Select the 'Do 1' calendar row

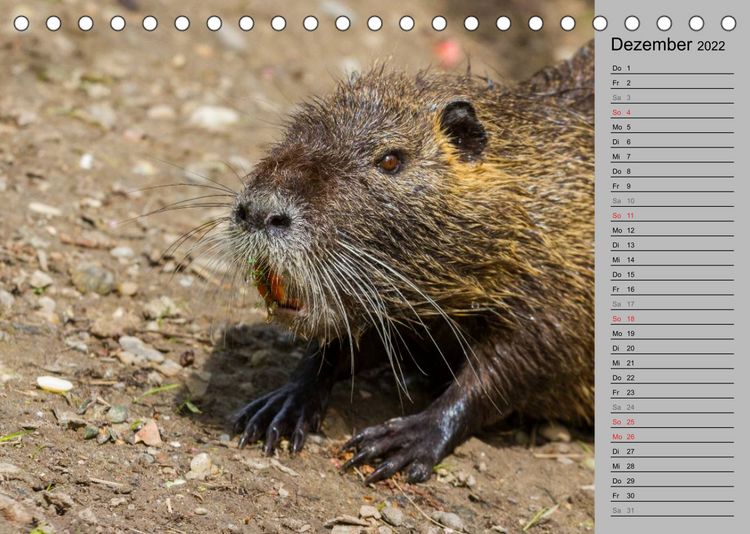click(x=672, y=68)
